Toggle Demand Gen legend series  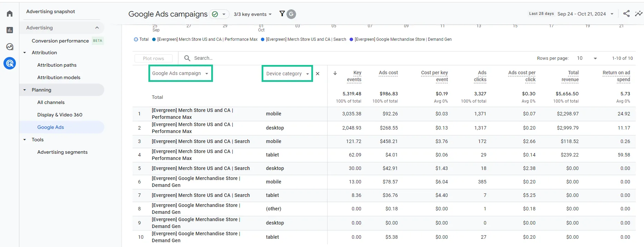click(x=400, y=39)
